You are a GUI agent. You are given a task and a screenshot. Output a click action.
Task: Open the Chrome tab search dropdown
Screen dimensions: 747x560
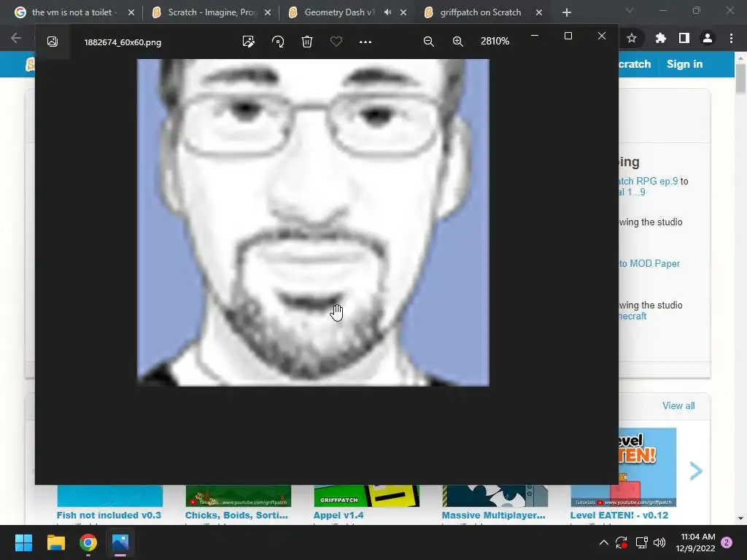pyautogui.click(x=630, y=10)
